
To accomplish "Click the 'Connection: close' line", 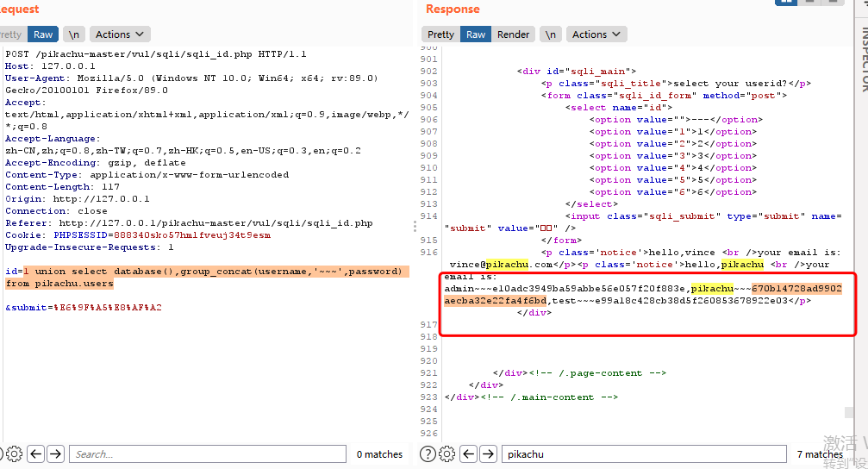I will (x=56, y=211).
